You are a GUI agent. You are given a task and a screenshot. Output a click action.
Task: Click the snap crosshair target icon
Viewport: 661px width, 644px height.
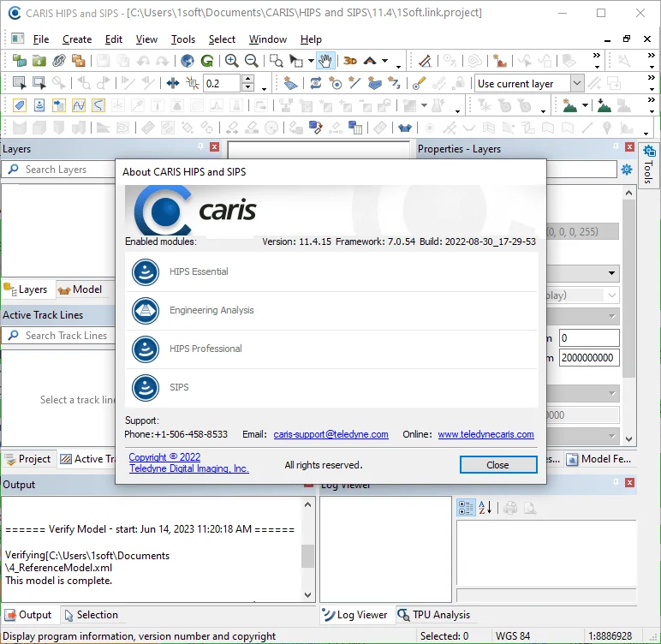point(193,83)
